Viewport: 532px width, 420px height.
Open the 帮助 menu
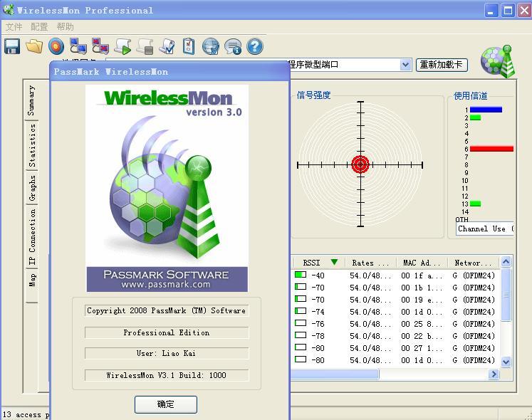coord(65,27)
